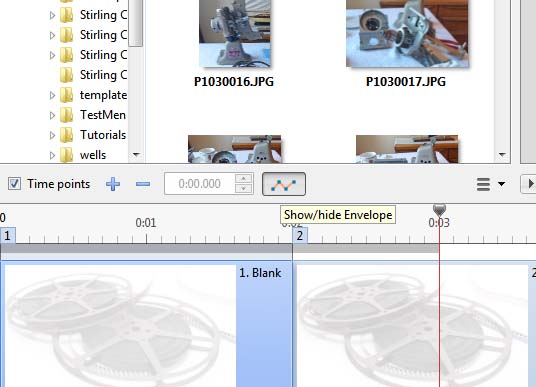Add a time point with plus icon
The height and width of the screenshot is (387, 536).
click(113, 184)
